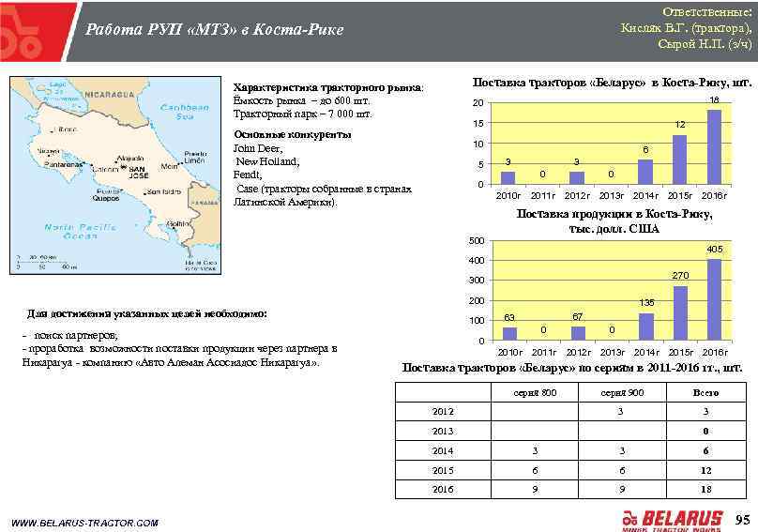This screenshot has width=758, height=532.
Task: Select table header 'Всего'
Action: coord(705,393)
